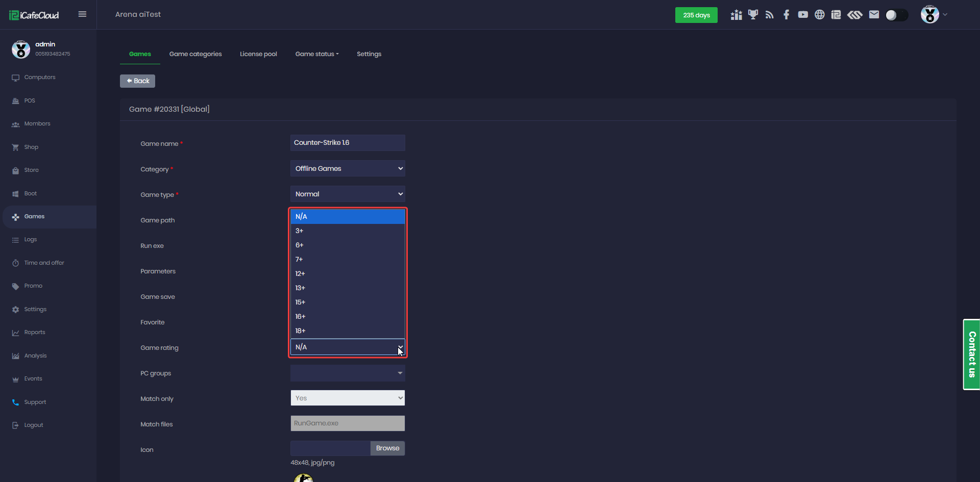
Task: Click the Game name input field
Action: [x=348, y=143]
